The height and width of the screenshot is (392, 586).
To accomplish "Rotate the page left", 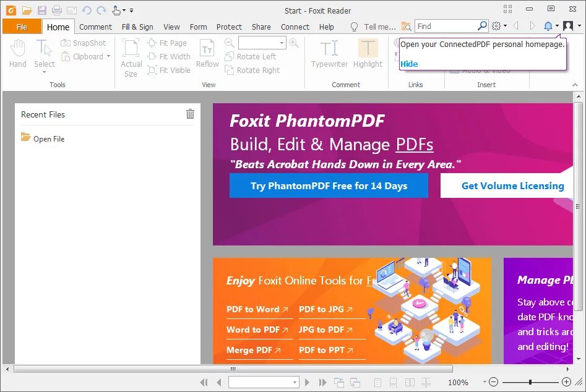I will coord(251,56).
